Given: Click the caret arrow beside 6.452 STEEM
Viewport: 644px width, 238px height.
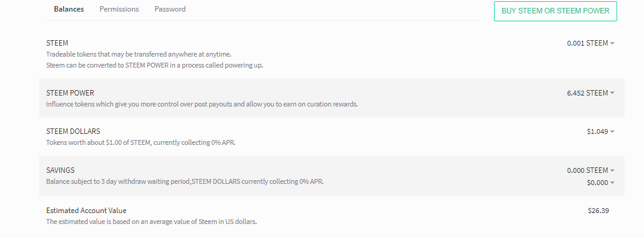Looking at the screenshot, I should [x=612, y=93].
